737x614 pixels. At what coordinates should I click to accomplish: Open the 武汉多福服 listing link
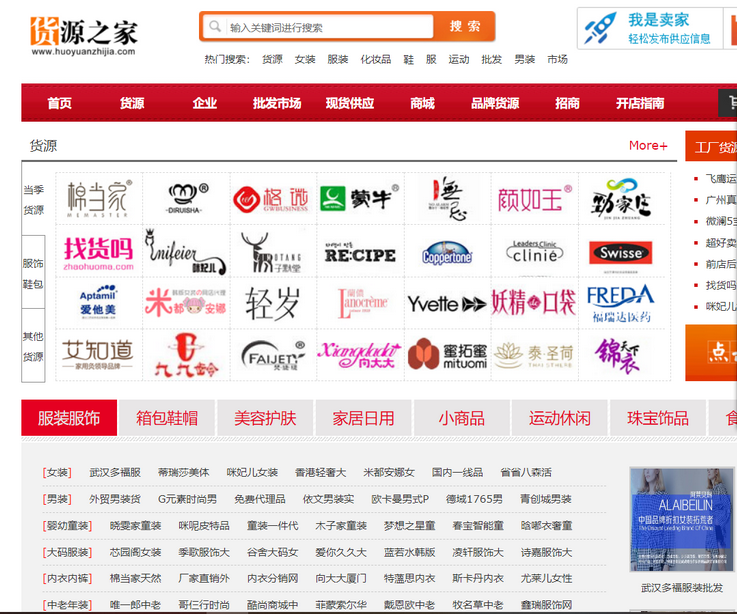[115, 472]
